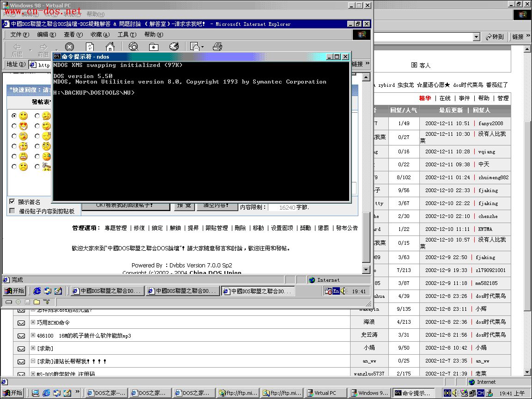
Task: Click envelope icon beside 巧用ECHO命令 topic
Action: 21,323
